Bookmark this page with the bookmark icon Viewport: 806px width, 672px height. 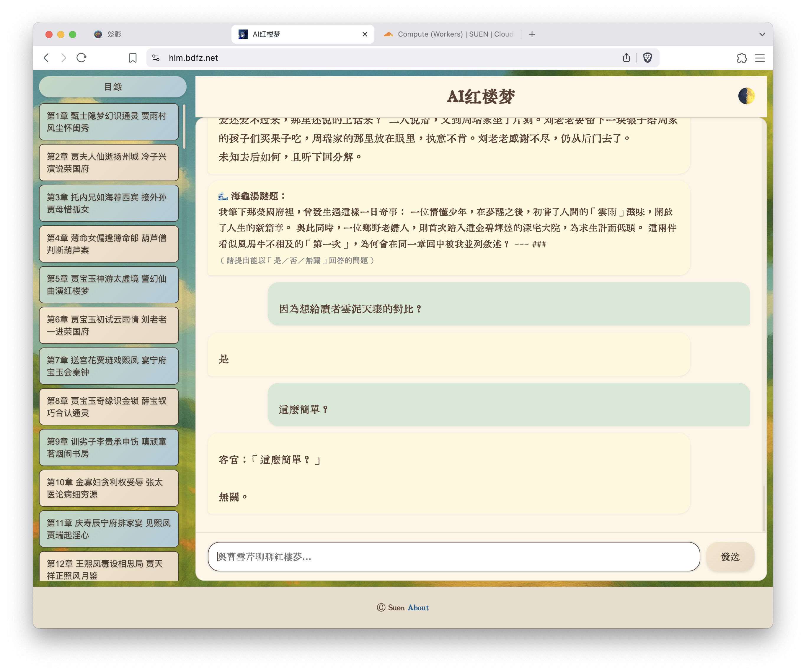tap(133, 58)
